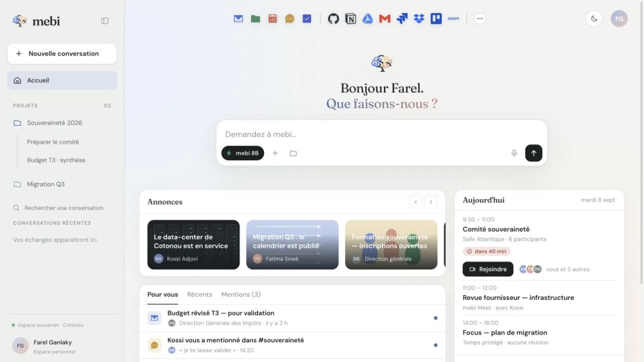Switch to the Récents tab
The width and height of the screenshot is (644, 362).
(x=200, y=295)
